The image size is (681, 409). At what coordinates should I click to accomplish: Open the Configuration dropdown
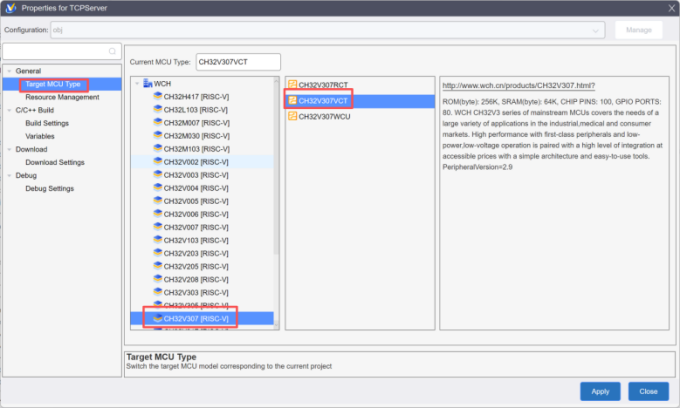[327, 30]
